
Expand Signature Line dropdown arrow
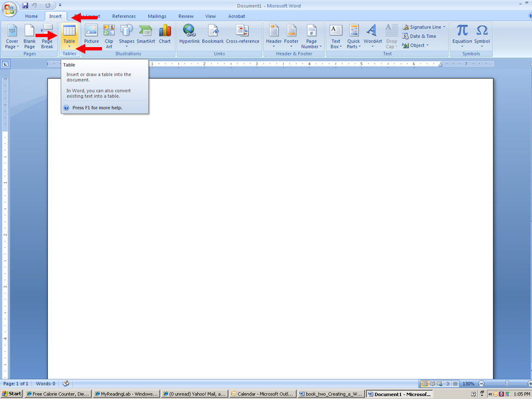[x=444, y=27]
